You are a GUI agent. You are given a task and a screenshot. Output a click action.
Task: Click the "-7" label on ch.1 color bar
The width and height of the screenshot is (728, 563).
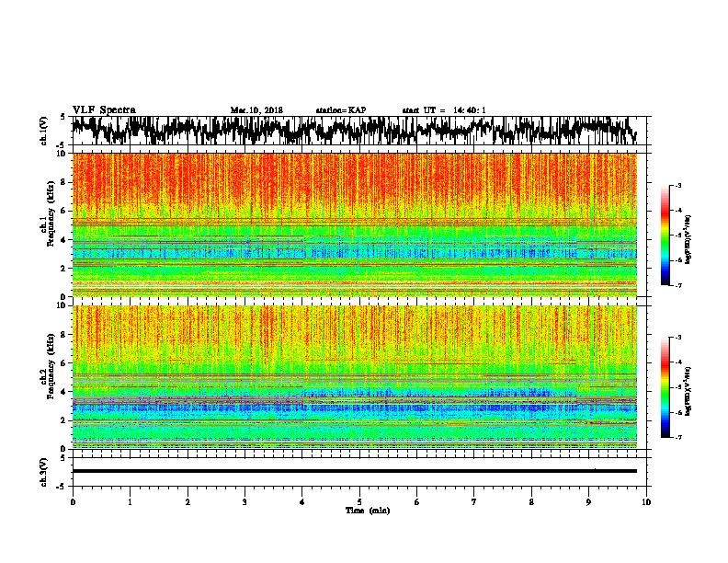point(678,285)
